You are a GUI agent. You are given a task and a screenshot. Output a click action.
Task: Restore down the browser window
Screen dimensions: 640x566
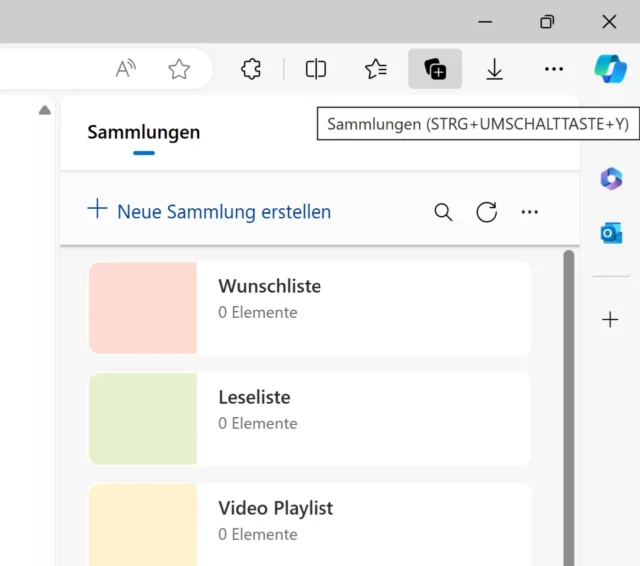click(x=547, y=22)
